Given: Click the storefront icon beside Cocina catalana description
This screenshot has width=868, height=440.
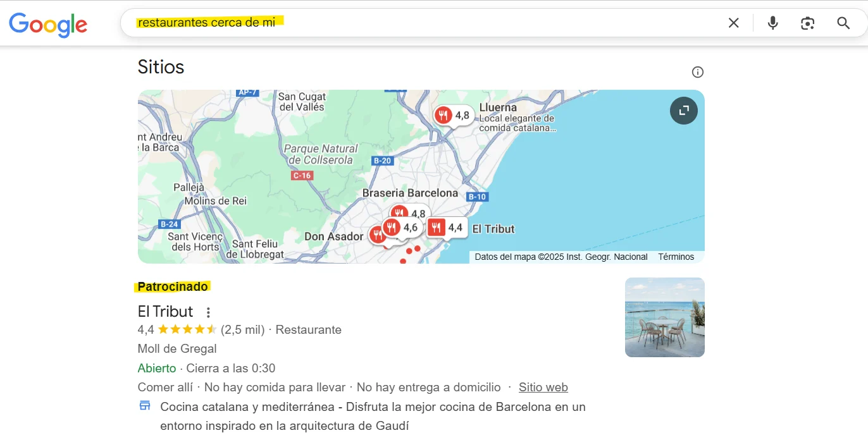Looking at the screenshot, I should coord(145,406).
